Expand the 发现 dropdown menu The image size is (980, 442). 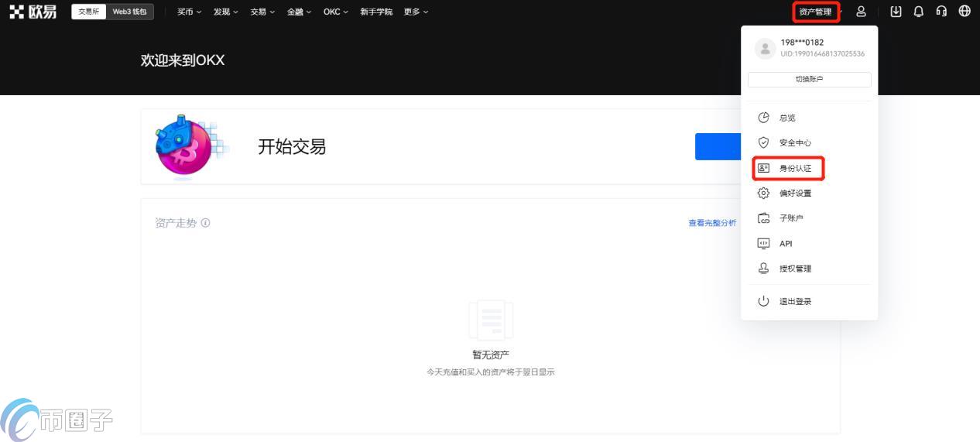pos(225,12)
